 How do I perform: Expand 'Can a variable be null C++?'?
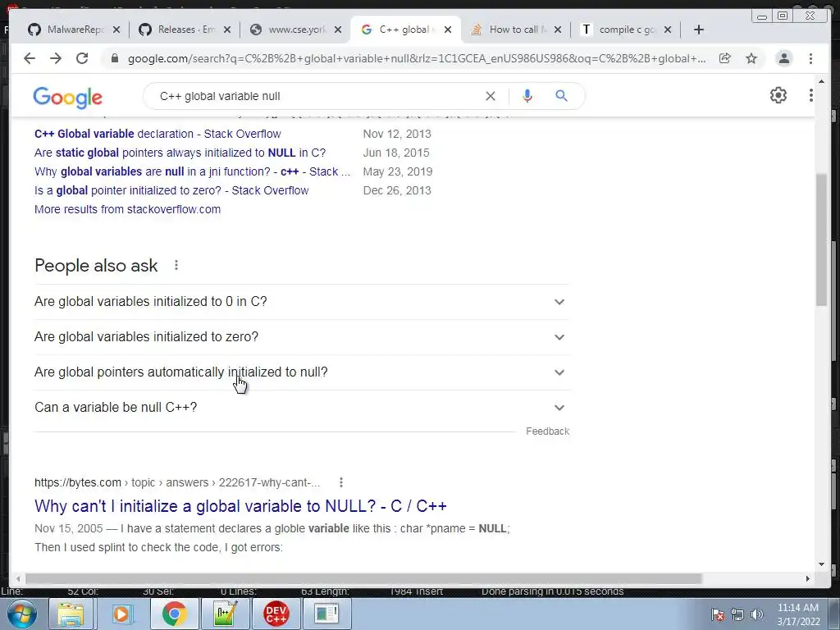click(301, 408)
